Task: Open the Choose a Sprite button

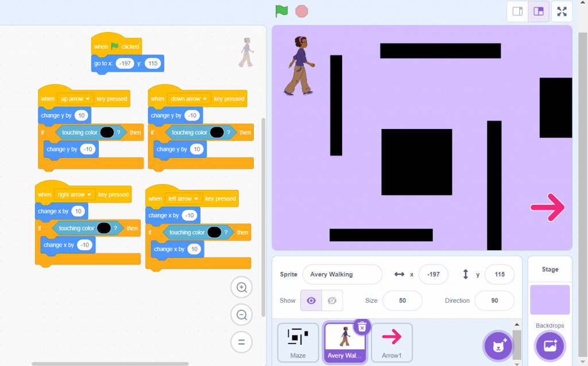Action: click(x=498, y=345)
